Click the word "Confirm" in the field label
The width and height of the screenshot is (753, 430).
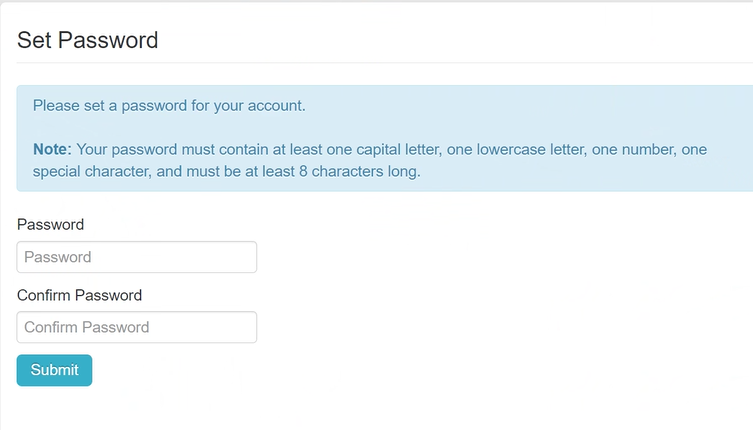coord(46,295)
